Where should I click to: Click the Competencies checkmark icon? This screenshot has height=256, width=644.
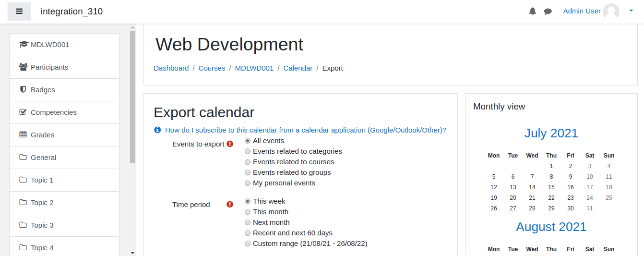(23, 112)
